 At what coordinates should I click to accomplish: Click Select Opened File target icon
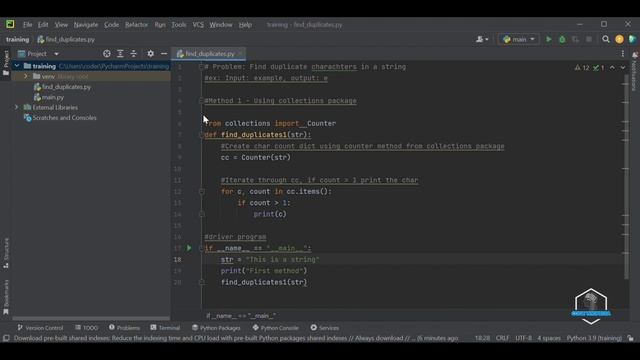click(x=107, y=53)
